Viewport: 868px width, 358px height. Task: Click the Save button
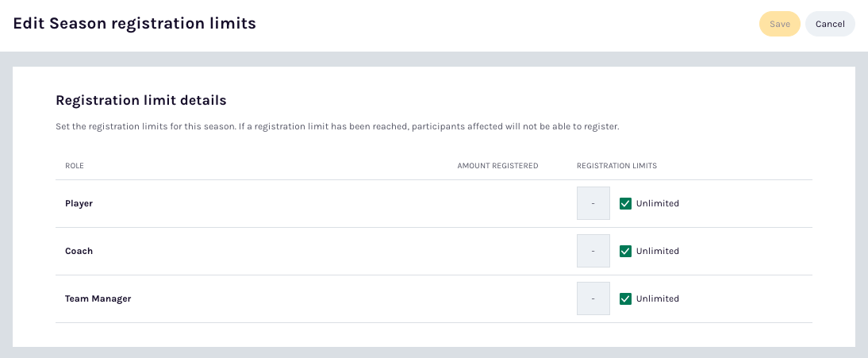tap(779, 24)
